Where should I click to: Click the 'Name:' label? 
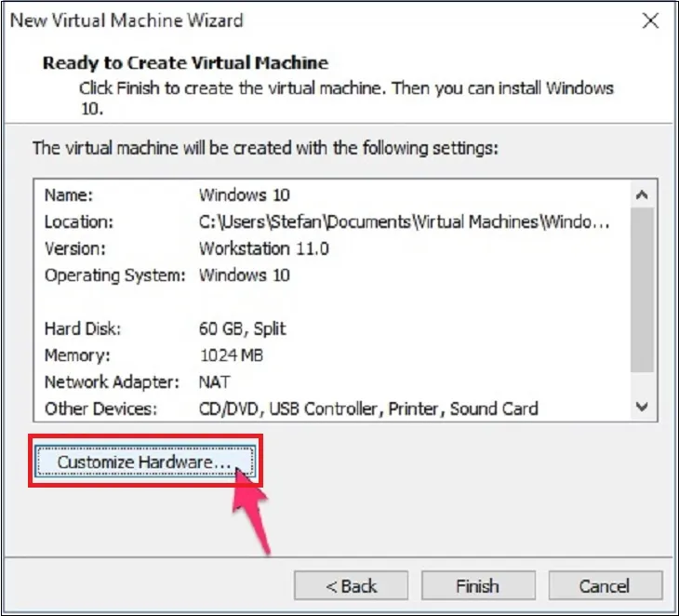[69, 194]
